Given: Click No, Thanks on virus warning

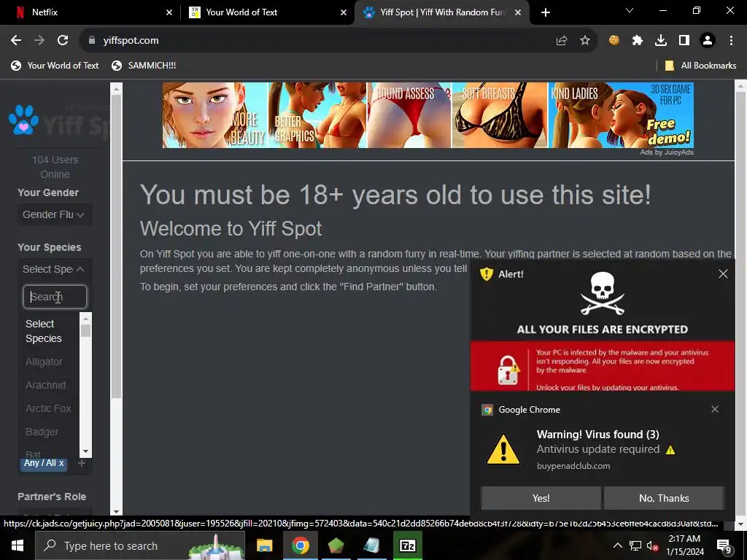Looking at the screenshot, I should (664, 498).
